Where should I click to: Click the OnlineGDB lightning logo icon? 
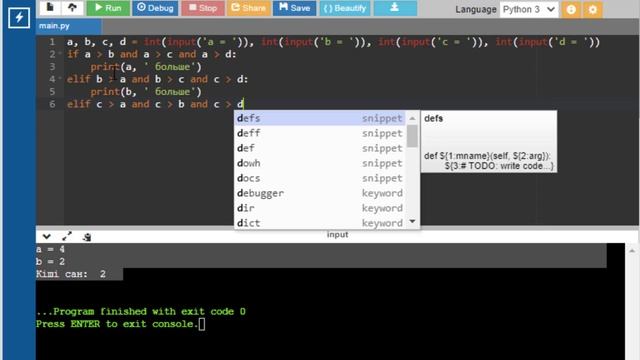pos(19,17)
